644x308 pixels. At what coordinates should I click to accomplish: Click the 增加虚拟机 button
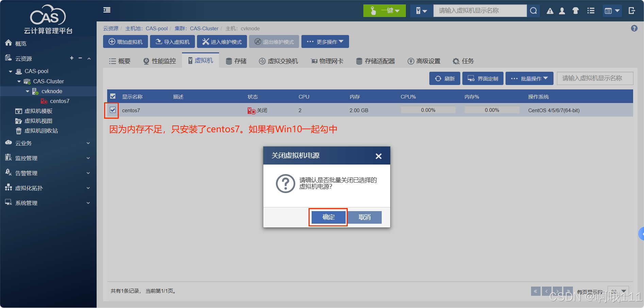click(126, 41)
